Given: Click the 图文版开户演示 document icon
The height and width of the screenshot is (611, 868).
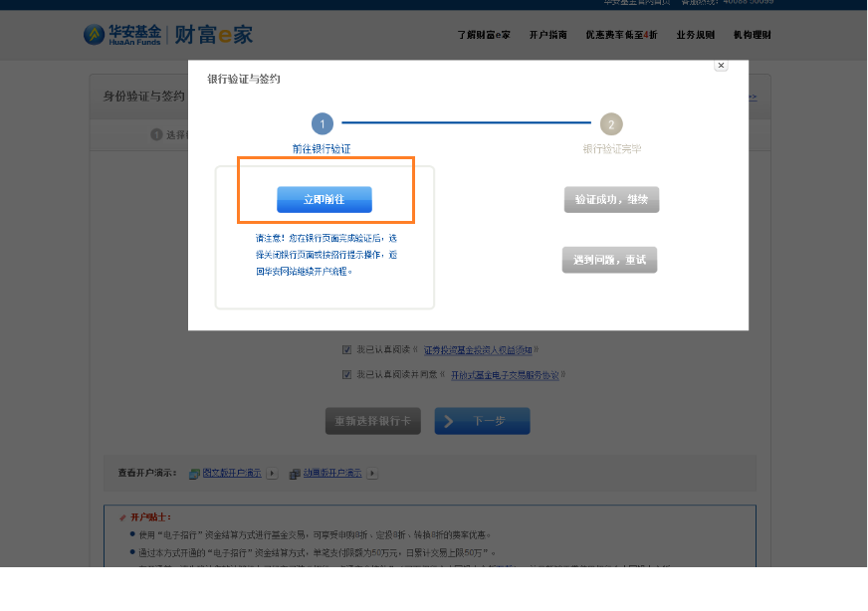Looking at the screenshot, I should pyautogui.click(x=195, y=474).
